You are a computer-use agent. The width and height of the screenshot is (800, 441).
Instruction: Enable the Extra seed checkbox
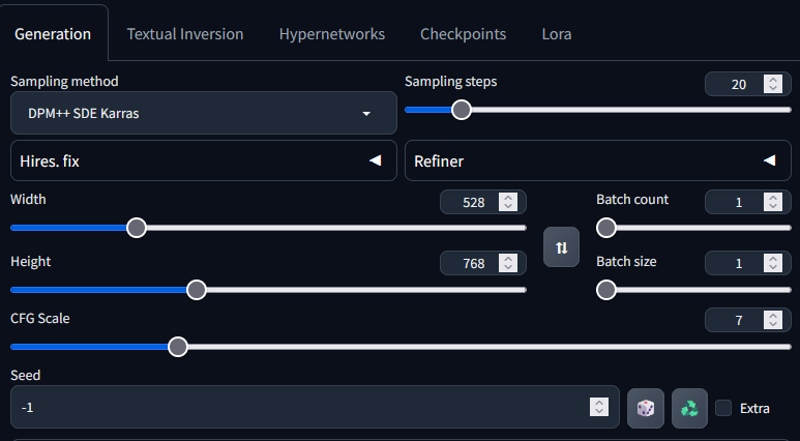point(723,408)
